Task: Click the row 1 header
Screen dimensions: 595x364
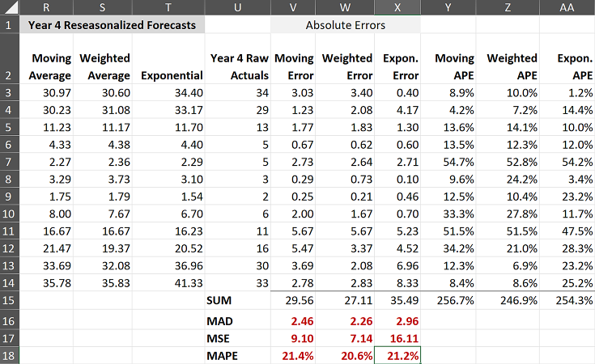Action: point(9,25)
